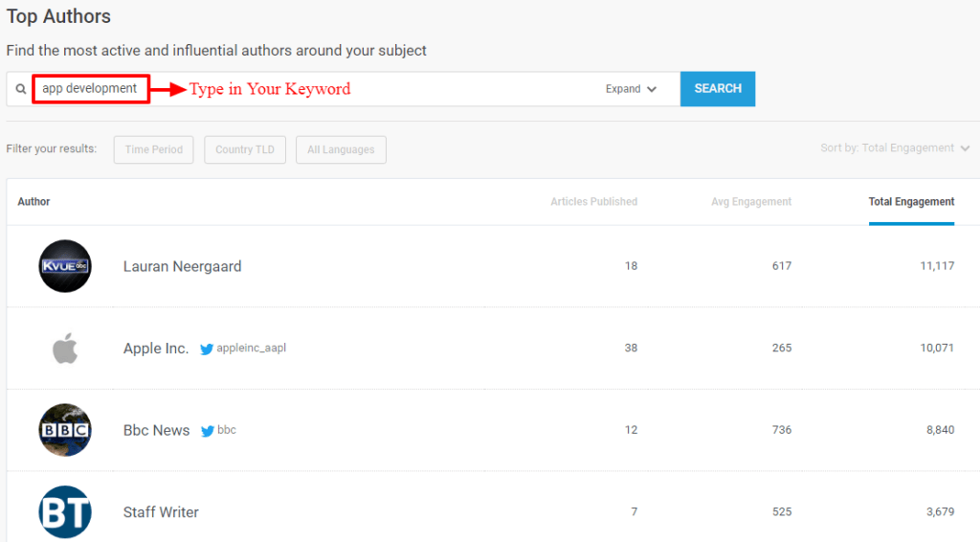Click the magnifier icon in search bar
The width and height of the screenshot is (980, 542).
pyautogui.click(x=21, y=89)
